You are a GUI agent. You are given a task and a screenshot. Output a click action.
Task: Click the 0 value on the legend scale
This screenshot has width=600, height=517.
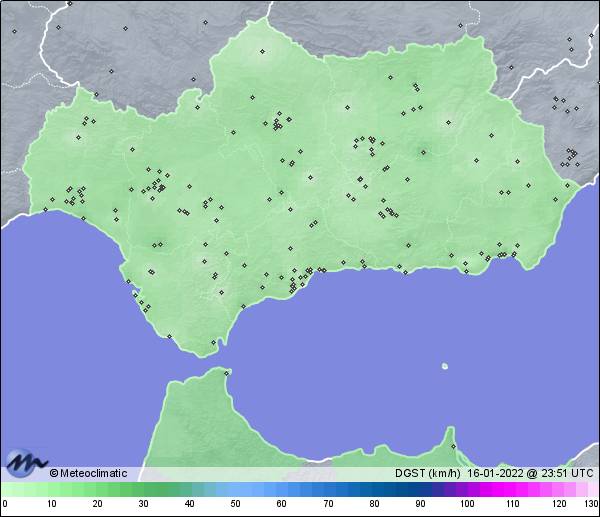5,504
